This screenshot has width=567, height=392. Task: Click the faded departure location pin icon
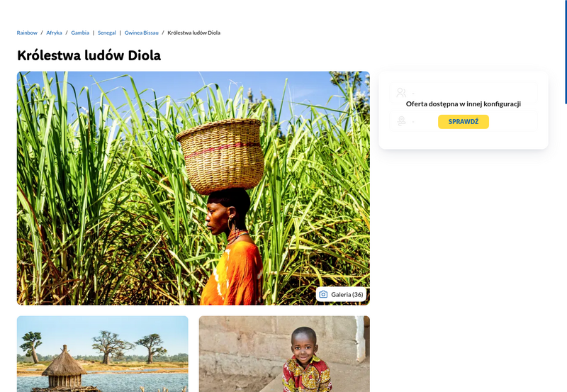(x=401, y=121)
